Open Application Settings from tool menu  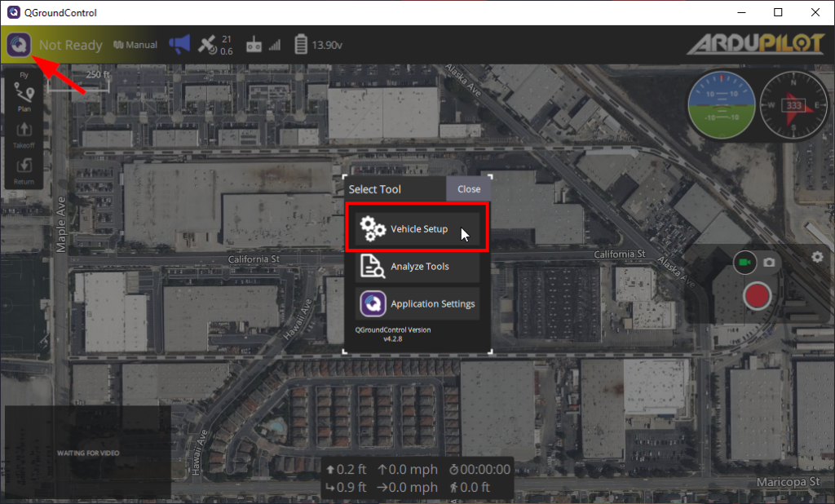(417, 304)
